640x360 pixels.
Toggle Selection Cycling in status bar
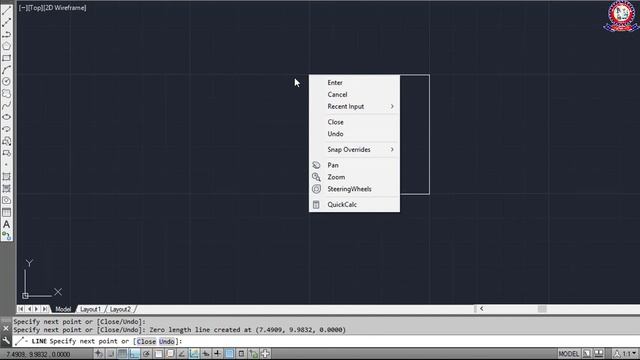tap(253, 353)
